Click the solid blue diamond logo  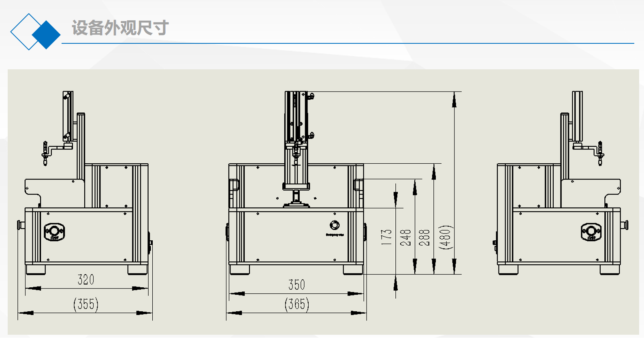coord(46,35)
